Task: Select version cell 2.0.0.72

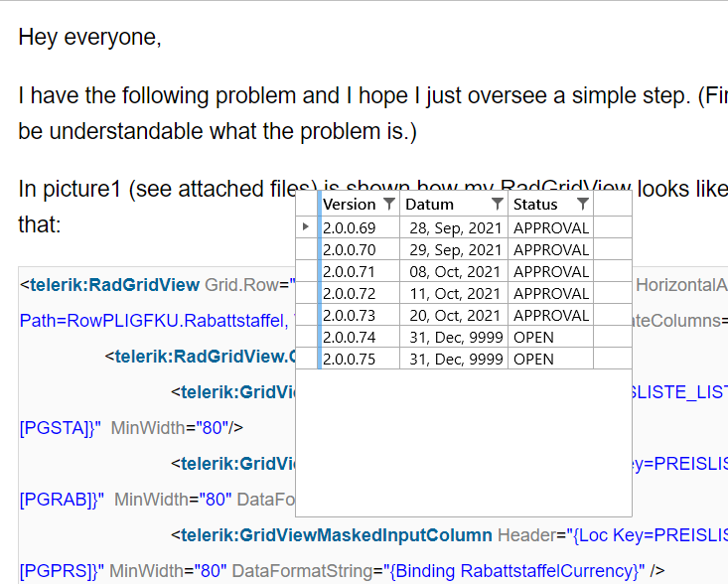Action: (x=350, y=293)
